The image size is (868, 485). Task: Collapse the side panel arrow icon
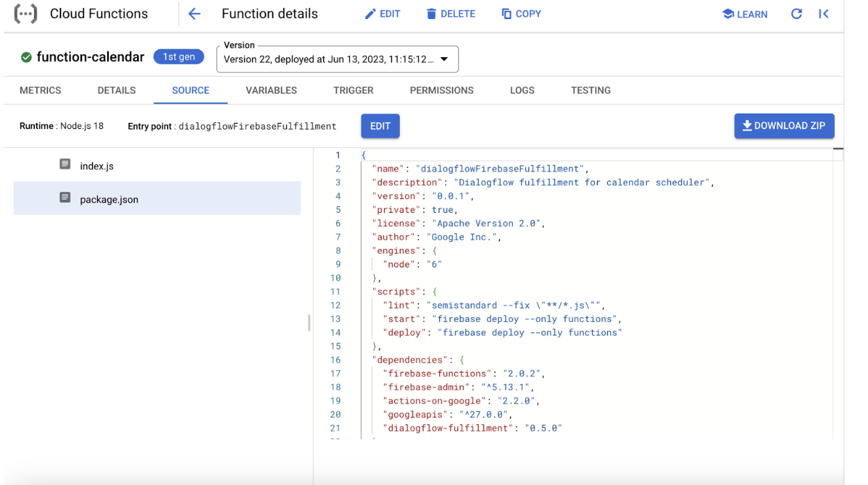(x=823, y=14)
